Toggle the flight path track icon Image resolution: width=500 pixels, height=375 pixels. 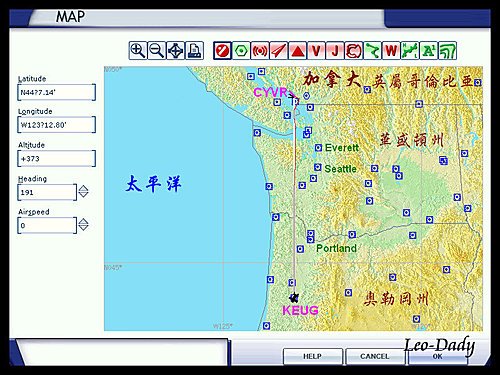point(372,51)
